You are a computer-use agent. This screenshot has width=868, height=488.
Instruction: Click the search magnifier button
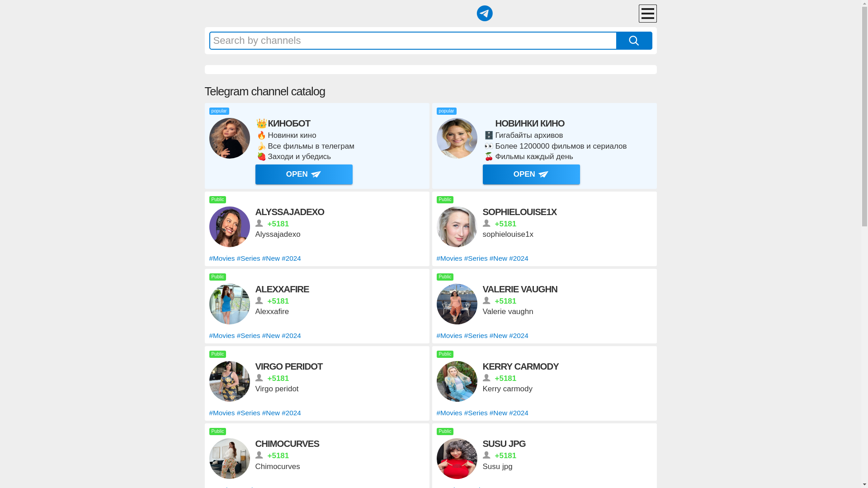pos(634,41)
